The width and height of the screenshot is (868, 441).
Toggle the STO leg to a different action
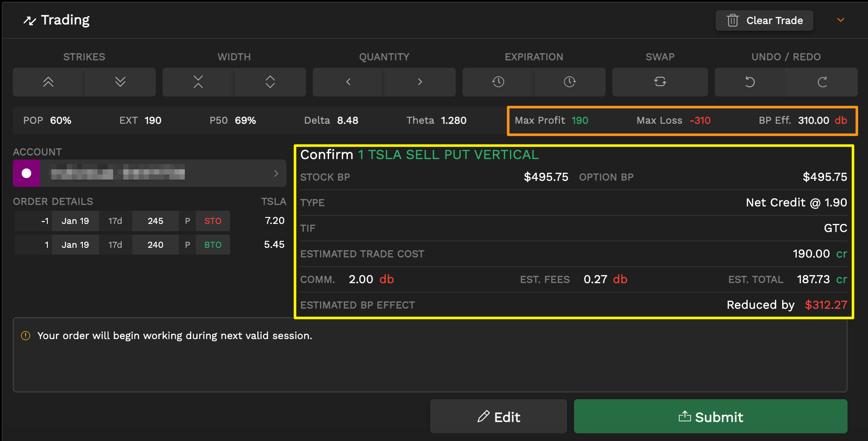tap(213, 221)
